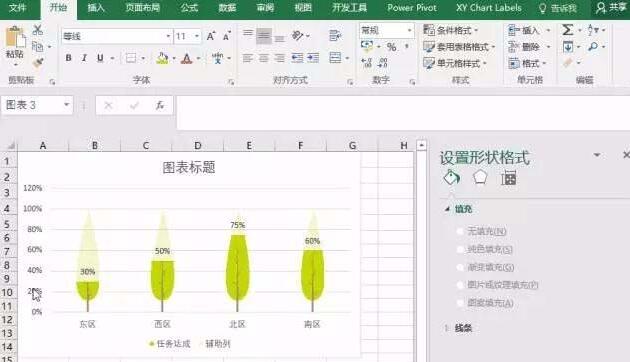Click the Find and Select magnifier icon
The image size is (630, 362).
click(x=593, y=47)
